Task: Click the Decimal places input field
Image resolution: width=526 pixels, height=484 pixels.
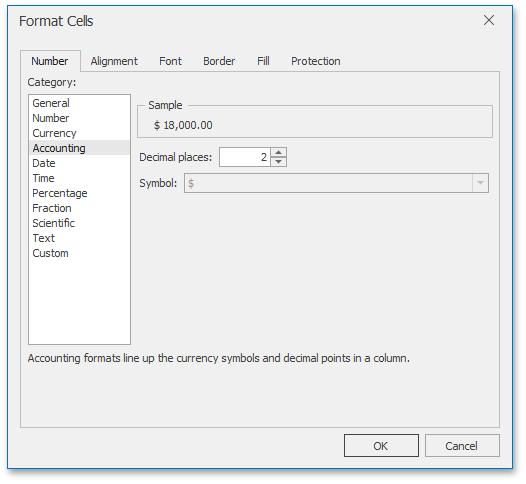Action: (x=245, y=157)
